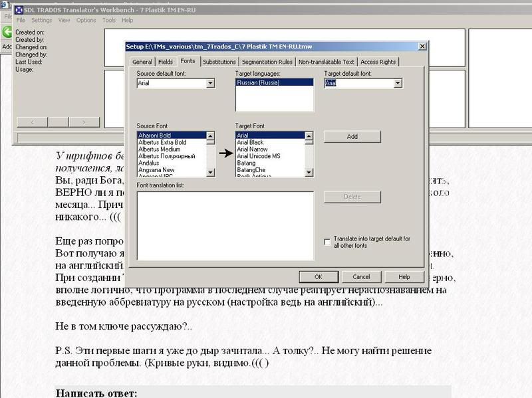The image size is (532, 398).
Task: Open the Substitutions tab
Action: [219, 62]
